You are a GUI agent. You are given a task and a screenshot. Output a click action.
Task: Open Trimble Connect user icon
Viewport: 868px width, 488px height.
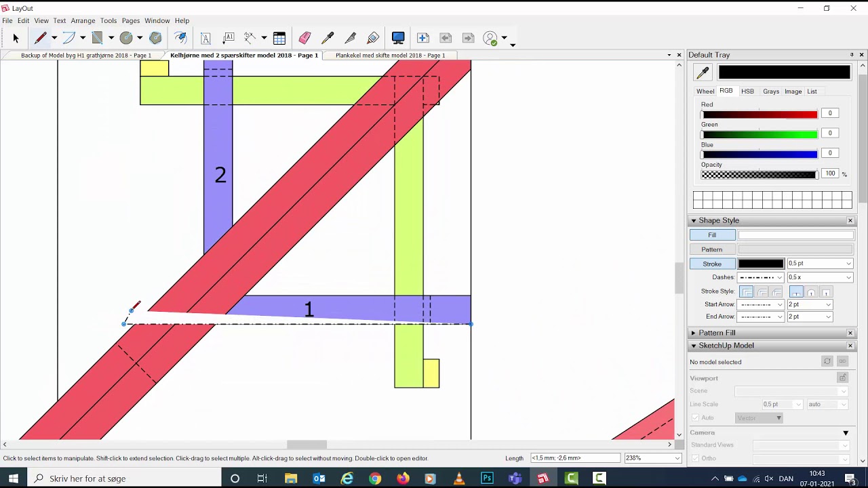(x=491, y=39)
